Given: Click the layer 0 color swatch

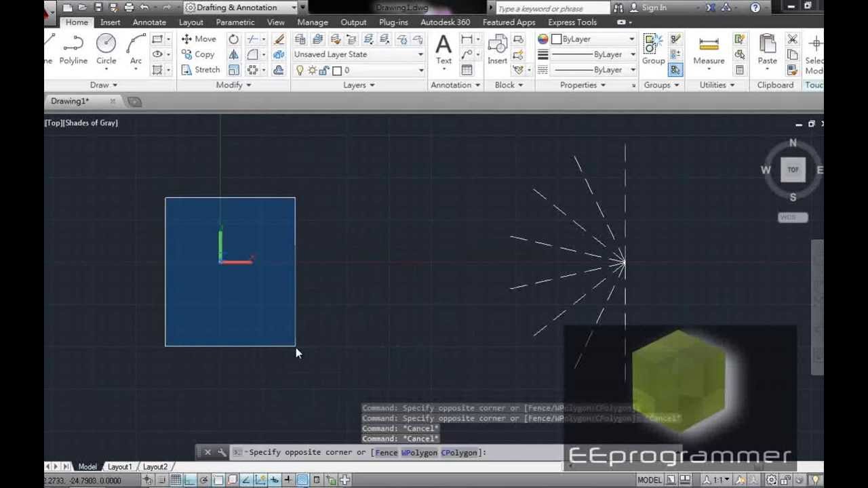Looking at the screenshot, I should pyautogui.click(x=337, y=70).
